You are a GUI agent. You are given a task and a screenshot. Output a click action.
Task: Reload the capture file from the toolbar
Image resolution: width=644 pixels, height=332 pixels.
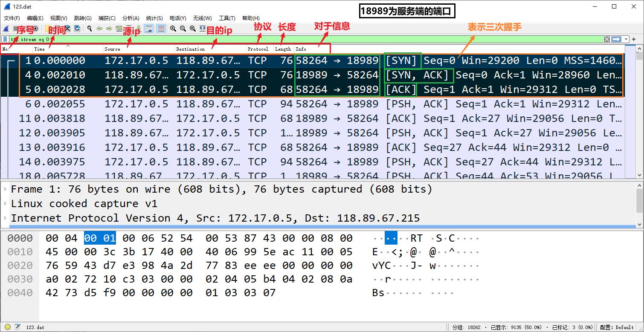point(77,29)
